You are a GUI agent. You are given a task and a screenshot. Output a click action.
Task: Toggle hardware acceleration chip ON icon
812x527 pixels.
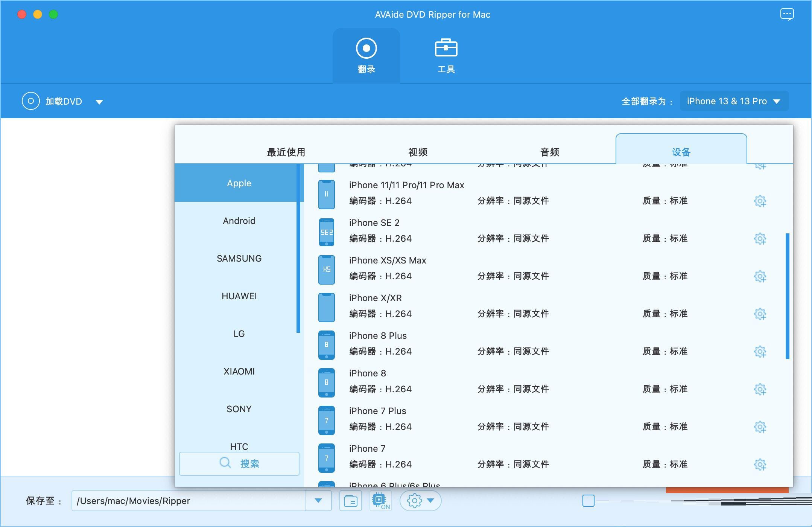[x=380, y=501]
